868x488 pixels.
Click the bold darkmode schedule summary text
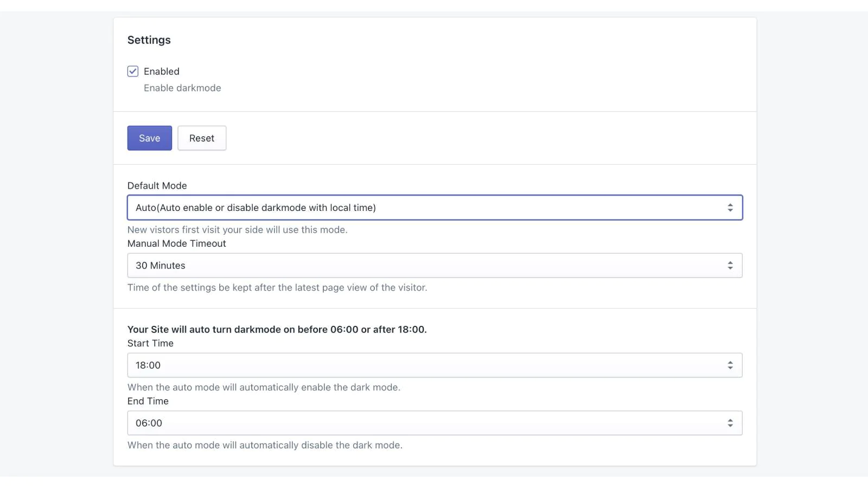tap(277, 329)
